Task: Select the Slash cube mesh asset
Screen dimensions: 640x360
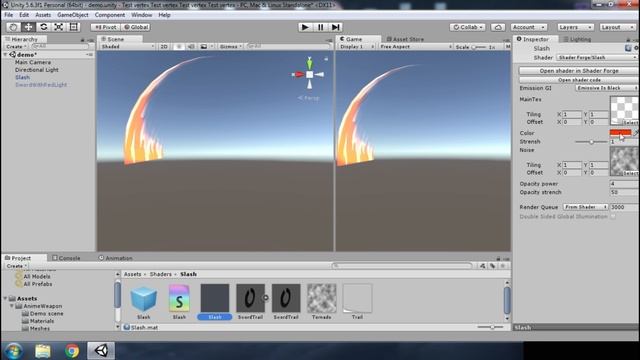Action: pos(144,302)
